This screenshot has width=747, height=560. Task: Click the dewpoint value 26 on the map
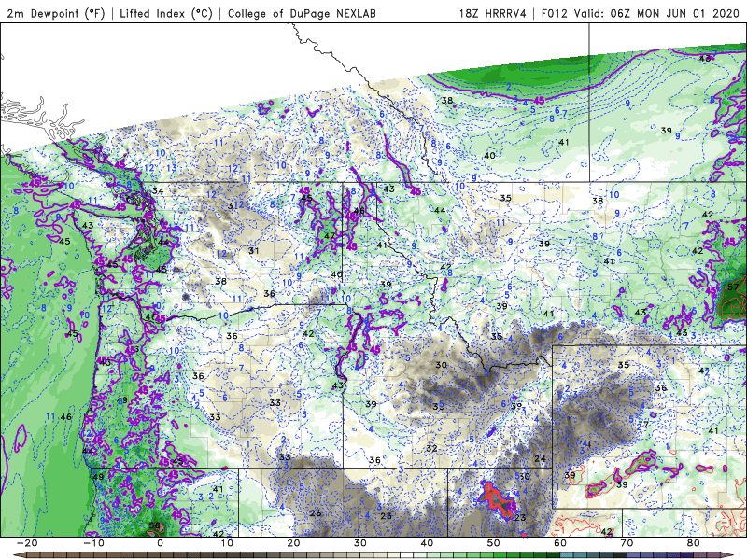pyautogui.click(x=316, y=512)
